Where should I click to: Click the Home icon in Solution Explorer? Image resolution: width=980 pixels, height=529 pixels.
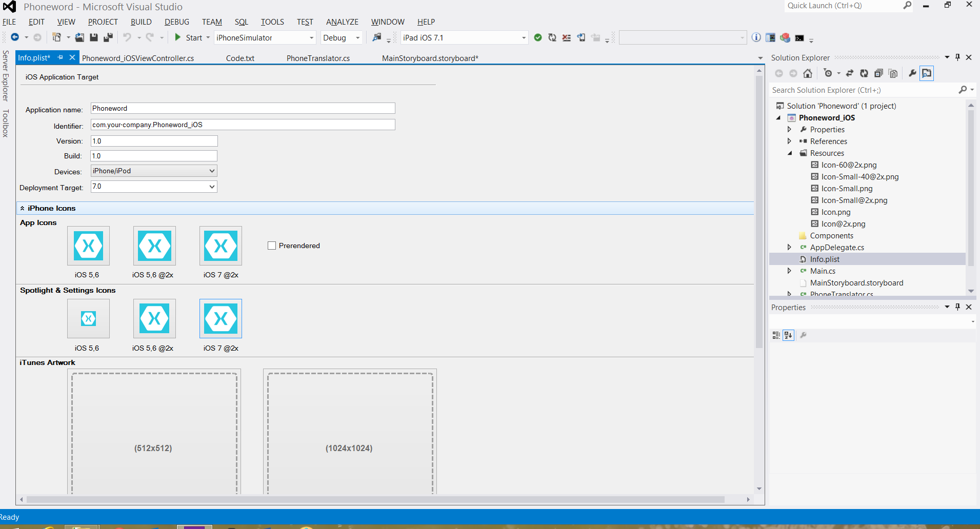[x=808, y=73]
